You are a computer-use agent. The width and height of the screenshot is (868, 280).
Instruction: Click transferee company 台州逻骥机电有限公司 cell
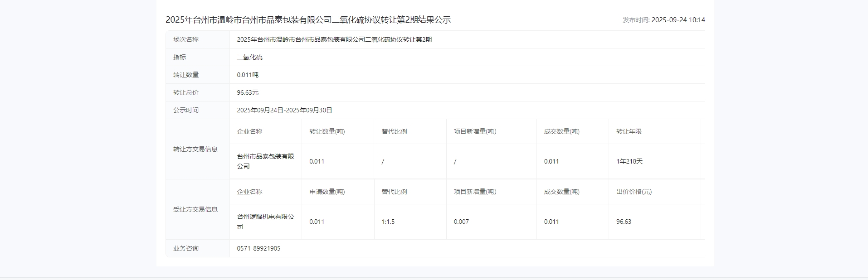(x=265, y=222)
